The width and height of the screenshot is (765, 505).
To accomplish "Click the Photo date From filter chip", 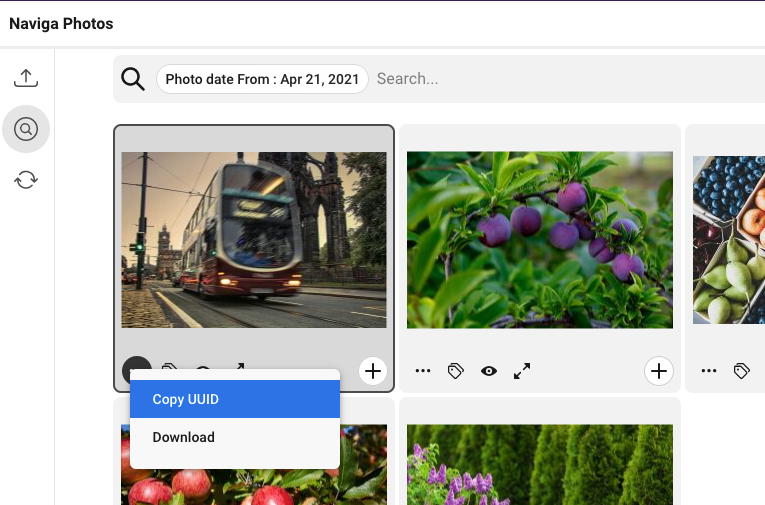I will [262, 79].
